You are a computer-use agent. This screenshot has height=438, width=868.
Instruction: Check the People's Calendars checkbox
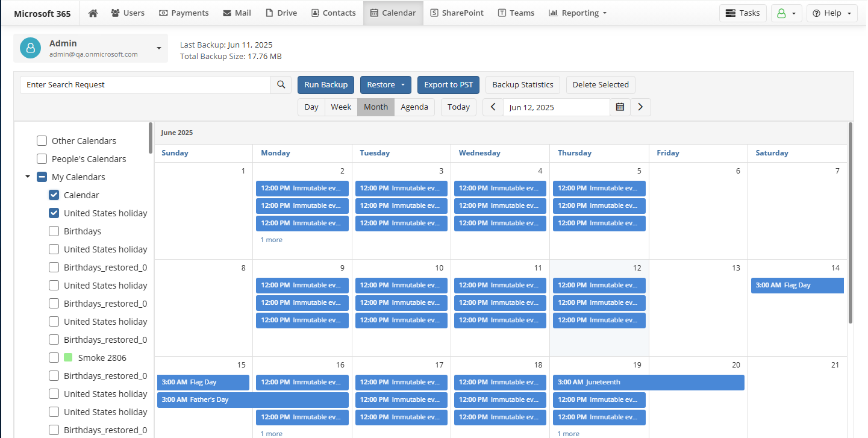(42, 159)
